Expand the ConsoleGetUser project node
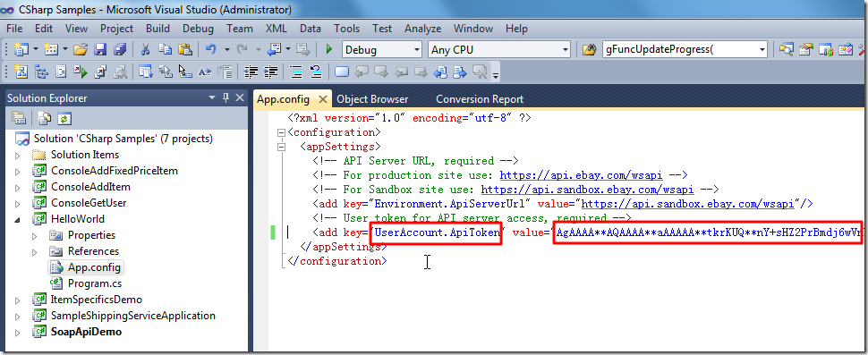 pos(17,203)
